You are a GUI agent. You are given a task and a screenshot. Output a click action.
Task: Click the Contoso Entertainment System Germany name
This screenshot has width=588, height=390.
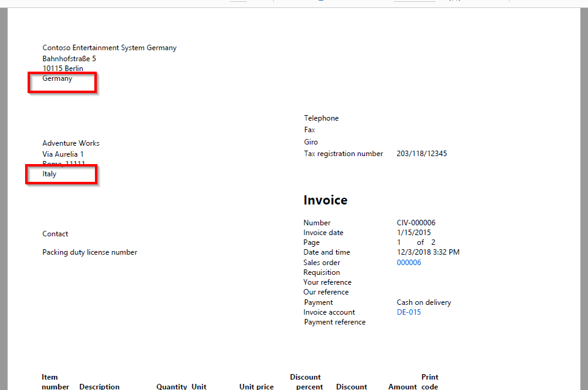(x=109, y=48)
